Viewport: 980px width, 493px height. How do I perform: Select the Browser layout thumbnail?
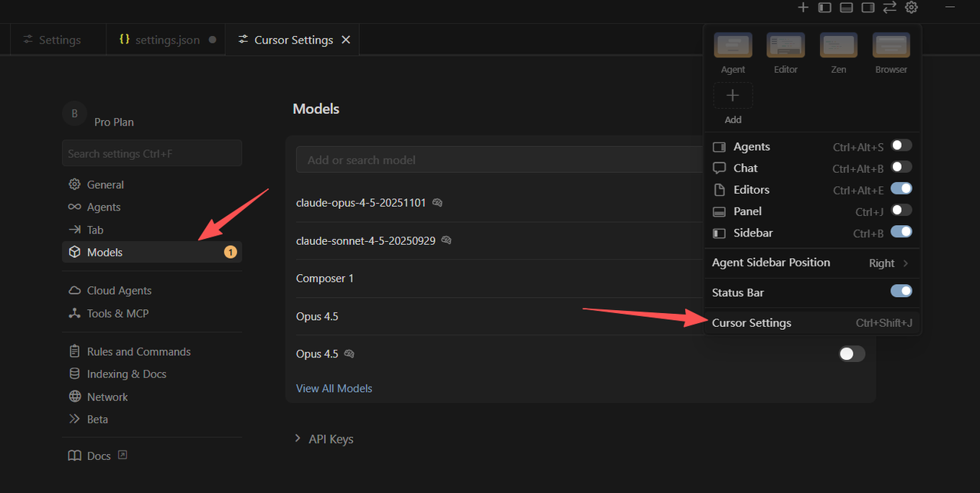891,45
